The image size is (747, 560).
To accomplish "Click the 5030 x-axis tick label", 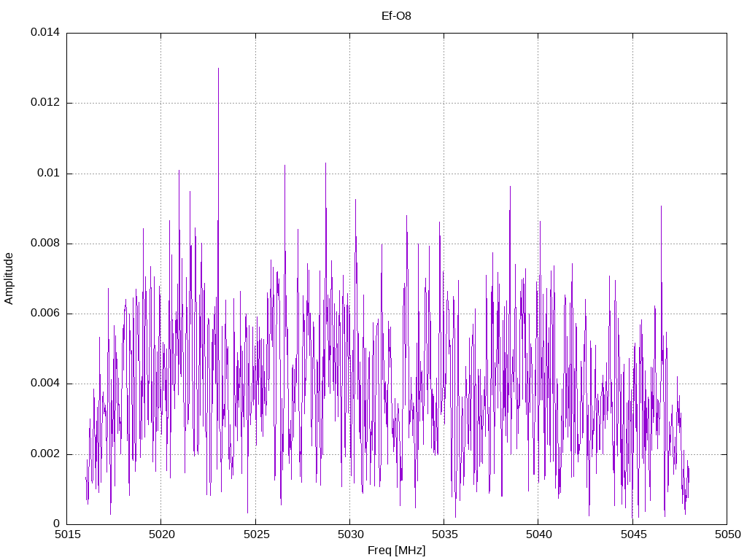I will point(350,534).
